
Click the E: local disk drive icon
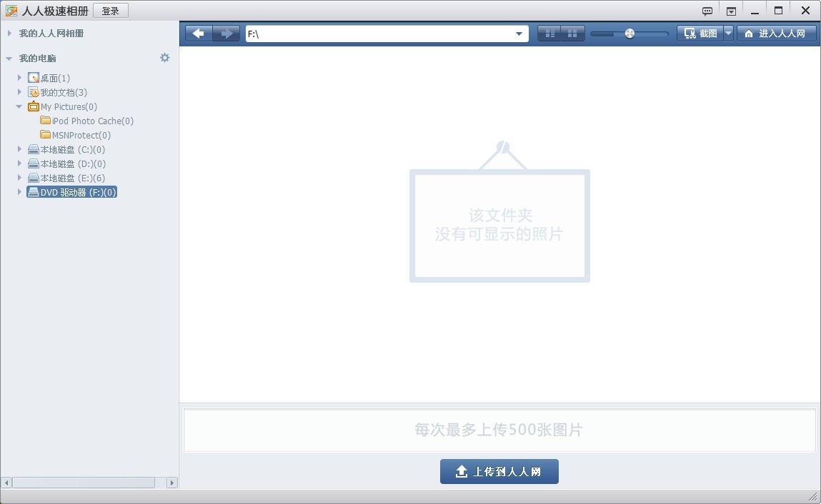[34, 178]
